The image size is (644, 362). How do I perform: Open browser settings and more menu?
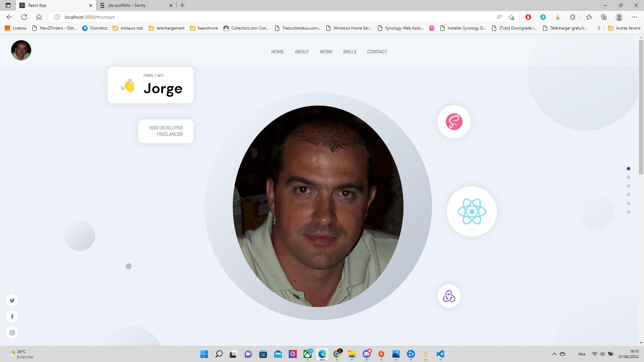click(x=634, y=17)
